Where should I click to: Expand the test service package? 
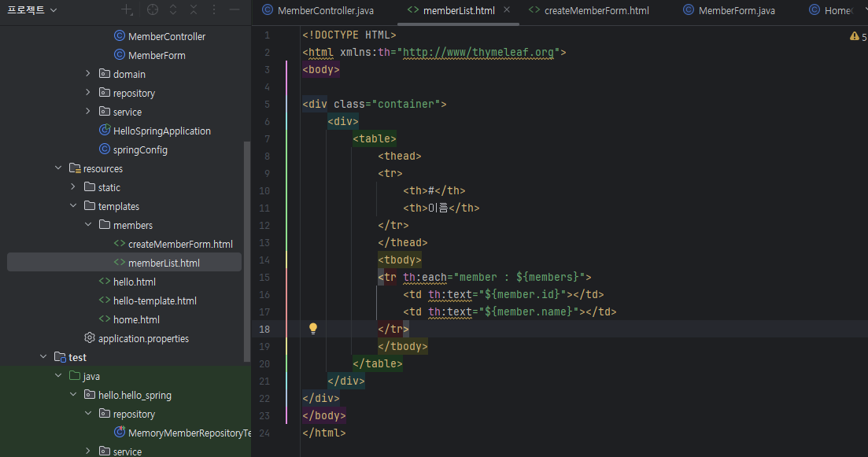coord(88,451)
